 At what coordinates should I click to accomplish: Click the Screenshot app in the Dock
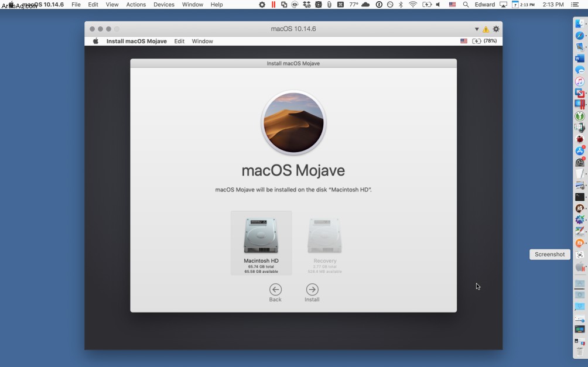(x=580, y=255)
